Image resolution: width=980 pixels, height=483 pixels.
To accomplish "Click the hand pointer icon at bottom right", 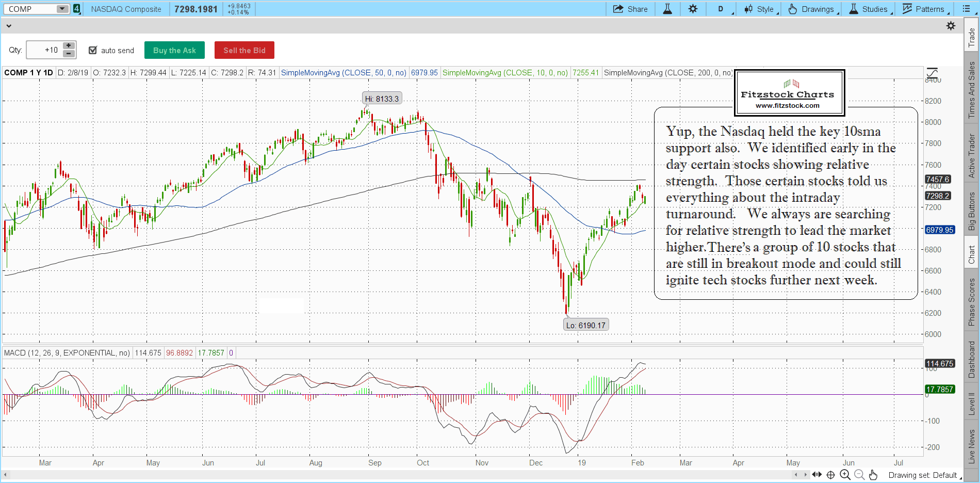I will pyautogui.click(x=873, y=475).
